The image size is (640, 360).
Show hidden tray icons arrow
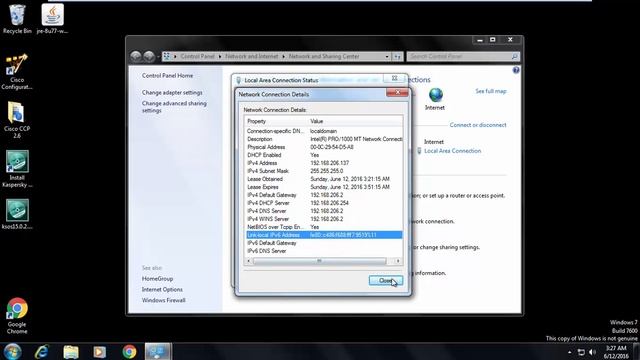(x=569, y=352)
